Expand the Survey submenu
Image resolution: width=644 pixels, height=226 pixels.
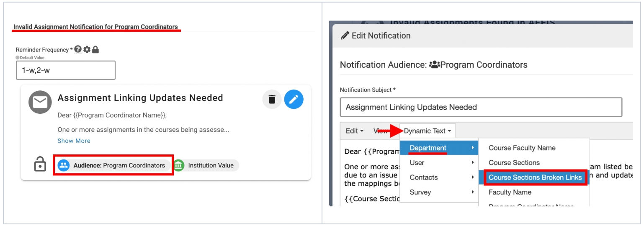tap(439, 192)
